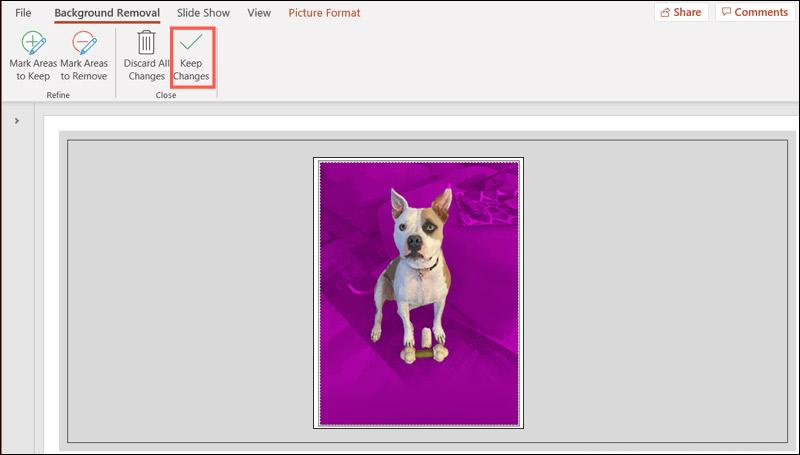This screenshot has height=455, width=800.
Task: Click the dog's collar in the image
Action: click(426, 265)
